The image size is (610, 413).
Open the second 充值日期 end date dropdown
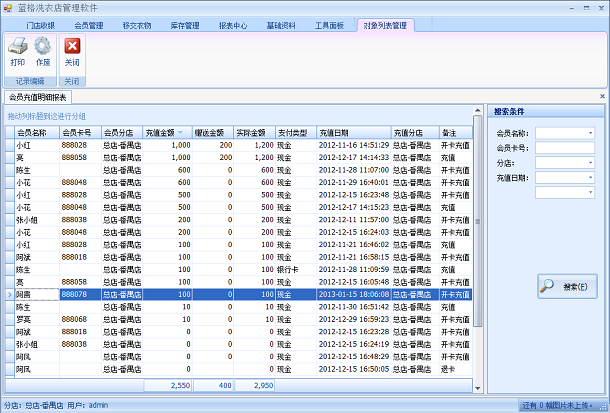(590, 192)
